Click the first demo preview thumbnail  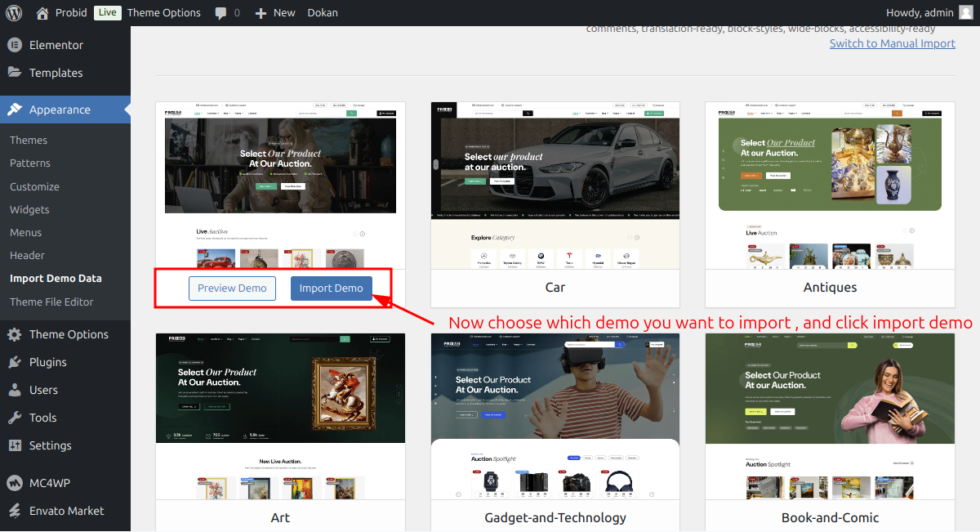pos(280,186)
